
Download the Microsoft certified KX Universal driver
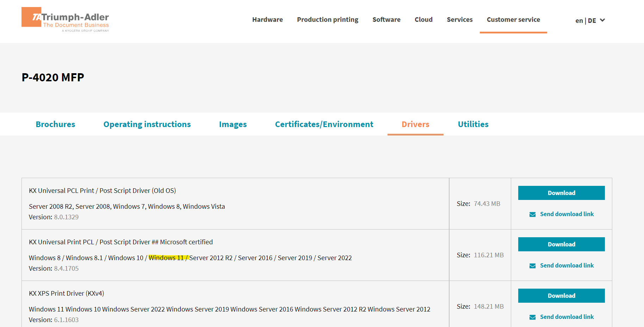(x=561, y=244)
